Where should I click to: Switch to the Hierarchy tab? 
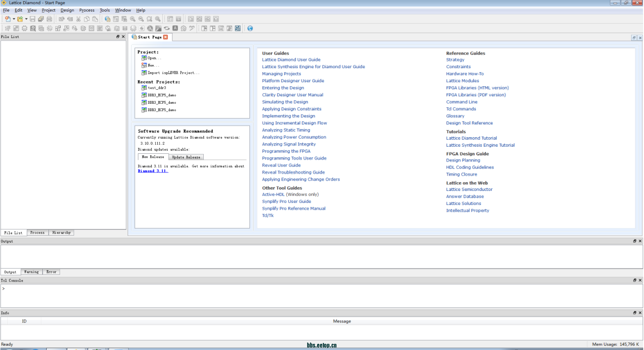tap(62, 233)
